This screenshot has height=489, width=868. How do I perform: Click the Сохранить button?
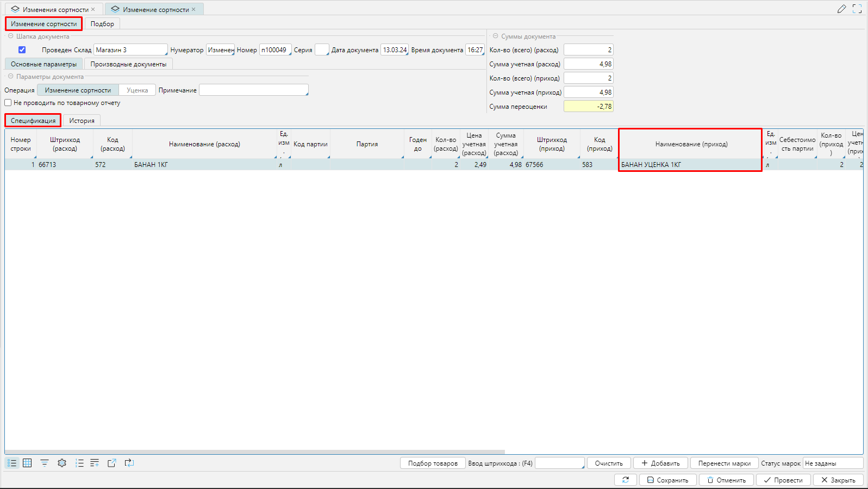[x=667, y=480]
